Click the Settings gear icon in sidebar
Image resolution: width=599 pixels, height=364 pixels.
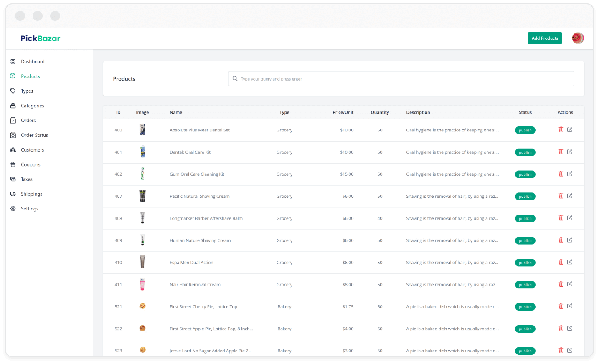(13, 209)
